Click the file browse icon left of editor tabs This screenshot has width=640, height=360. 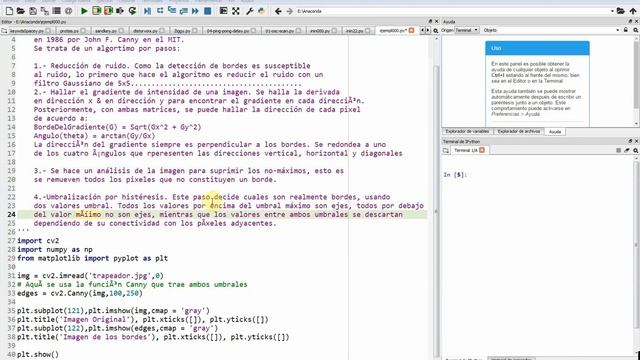pyautogui.click(x=4, y=31)
